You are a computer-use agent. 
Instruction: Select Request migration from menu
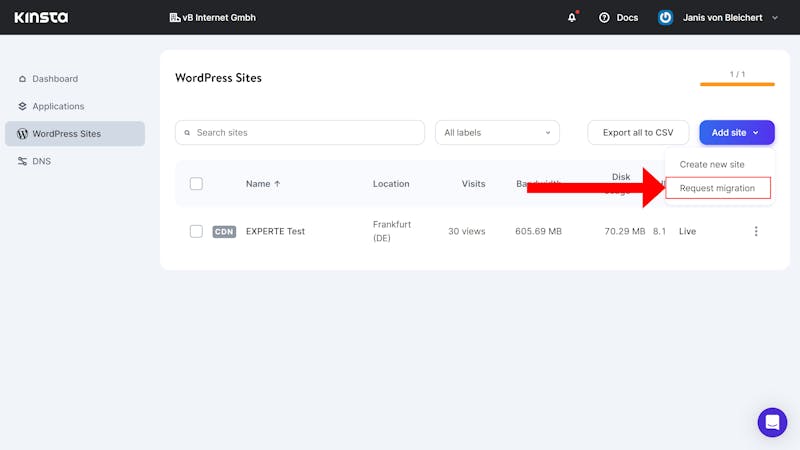(x=718, y=188)
